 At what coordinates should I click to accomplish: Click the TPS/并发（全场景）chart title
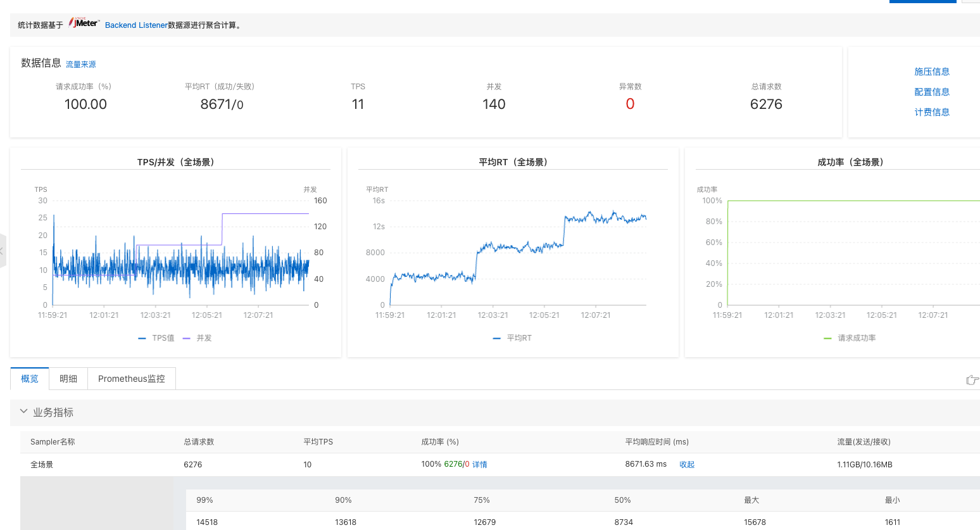[x=175, y=162]
